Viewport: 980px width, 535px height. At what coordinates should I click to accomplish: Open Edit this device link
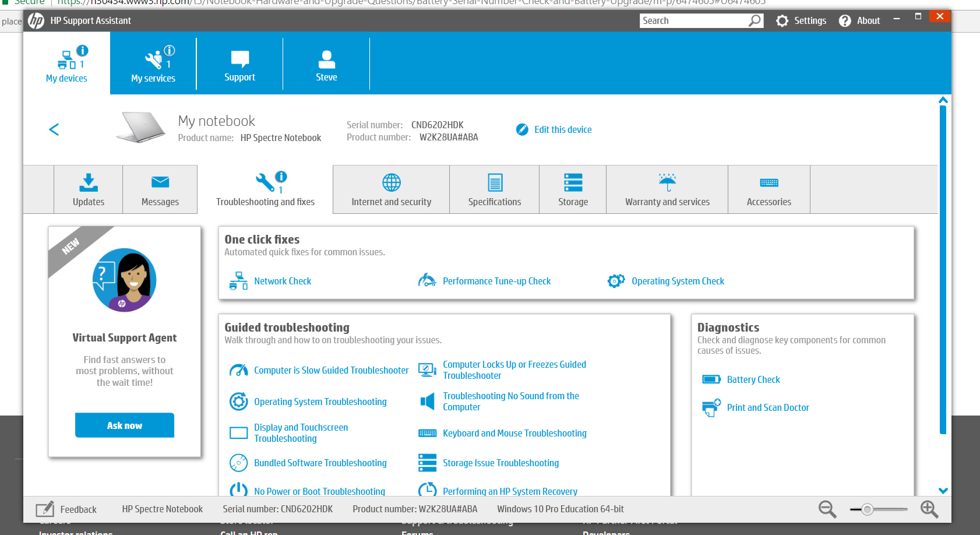click(x=563, y=129)
